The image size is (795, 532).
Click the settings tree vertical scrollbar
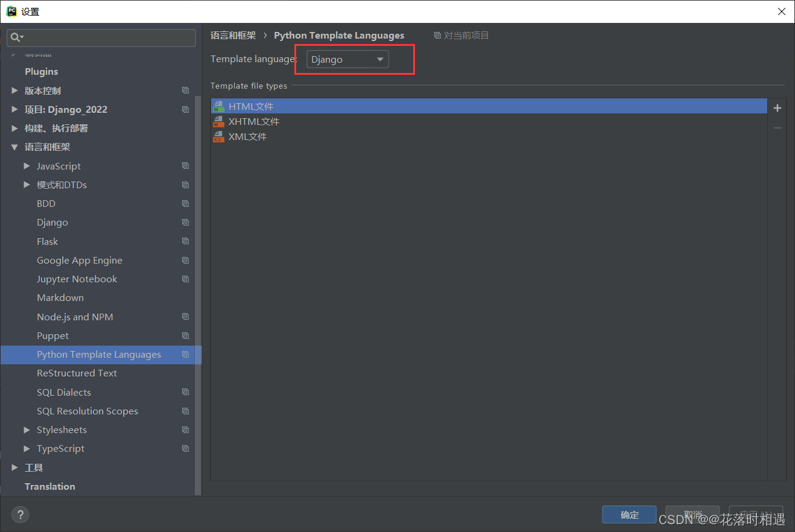[x=198, y=296]
